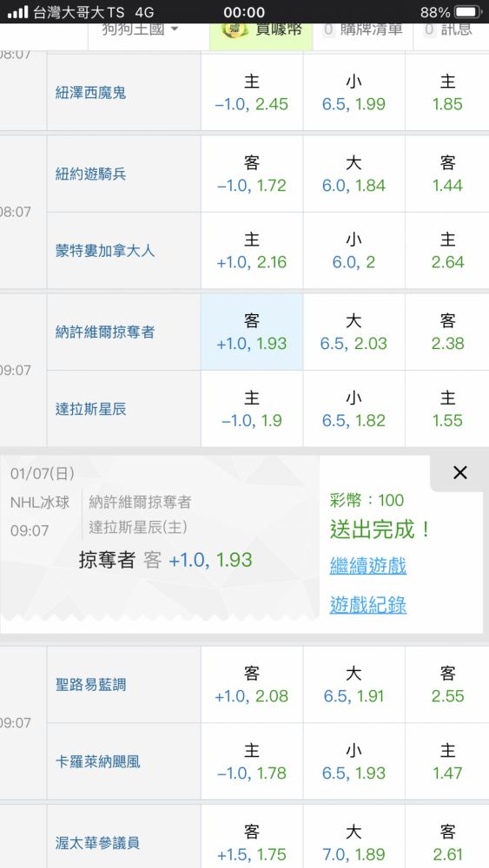
Task: Toggle the highlighted 掠奪者 +1.0, 1.93 cell
Action: point(252,332)
